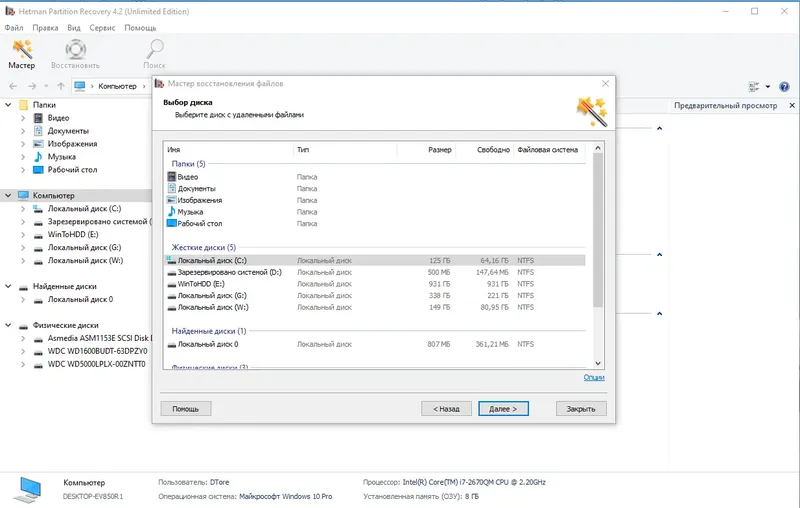Click the up-folder navigation arrow
800x508 pixels.
[x=61, y=86]
